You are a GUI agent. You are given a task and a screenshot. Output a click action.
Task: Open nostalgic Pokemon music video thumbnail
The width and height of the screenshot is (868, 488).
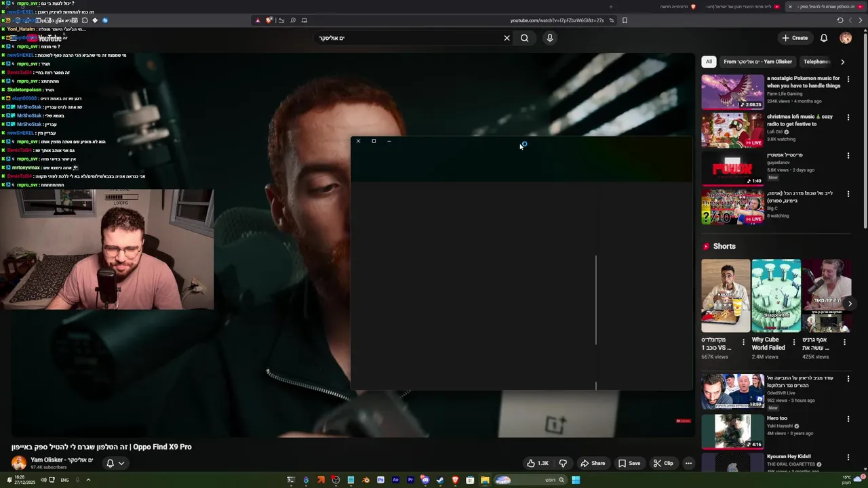pyautogui.click(x=732, y=91)
